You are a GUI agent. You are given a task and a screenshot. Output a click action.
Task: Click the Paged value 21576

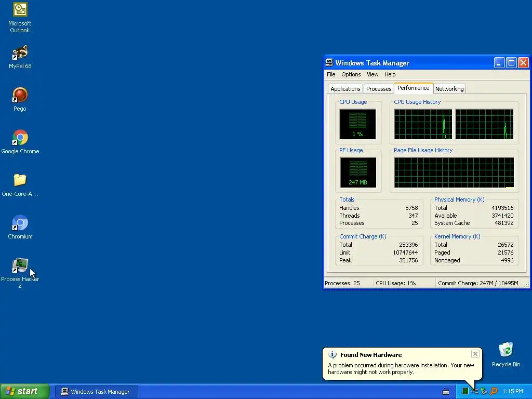506,253
